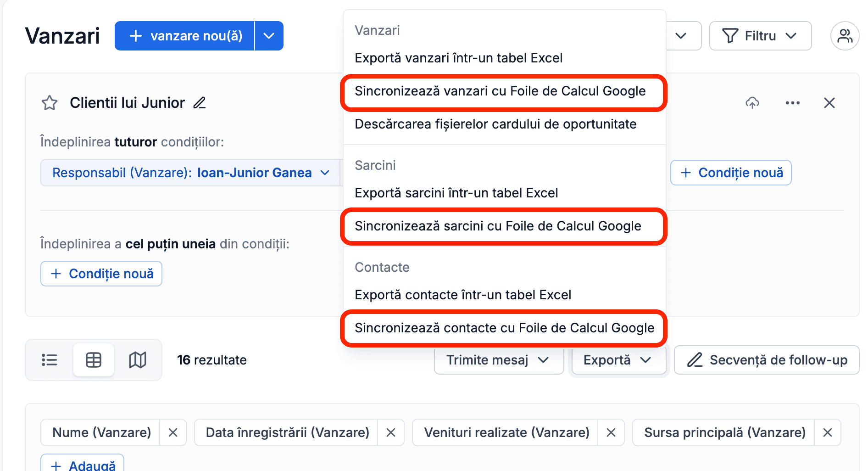
Task: Switch to list view
Action: pos(50,360)
